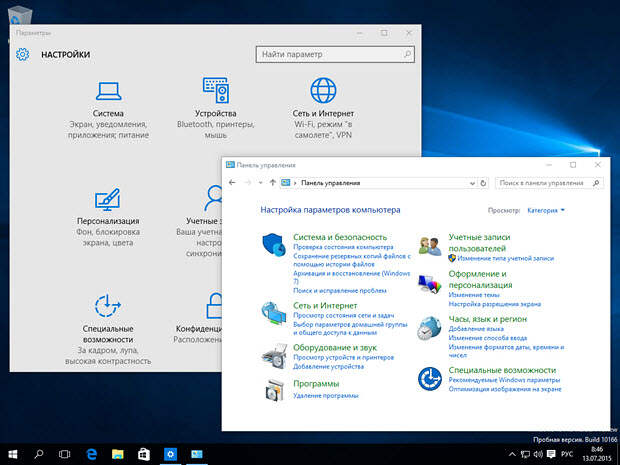Open Изменение способа ввода link
This screenshot has height=465, width=620.
[x=488, y=338]
